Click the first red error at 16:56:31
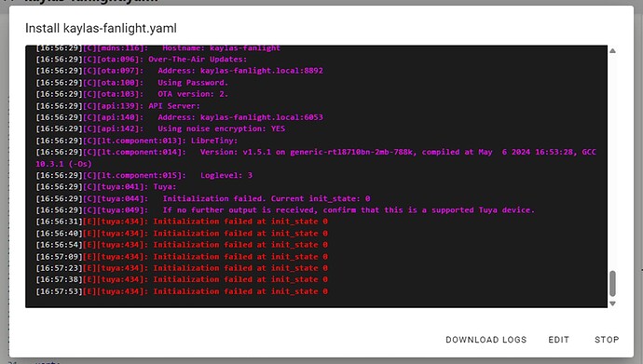643x364 pixels. (182, 222)
